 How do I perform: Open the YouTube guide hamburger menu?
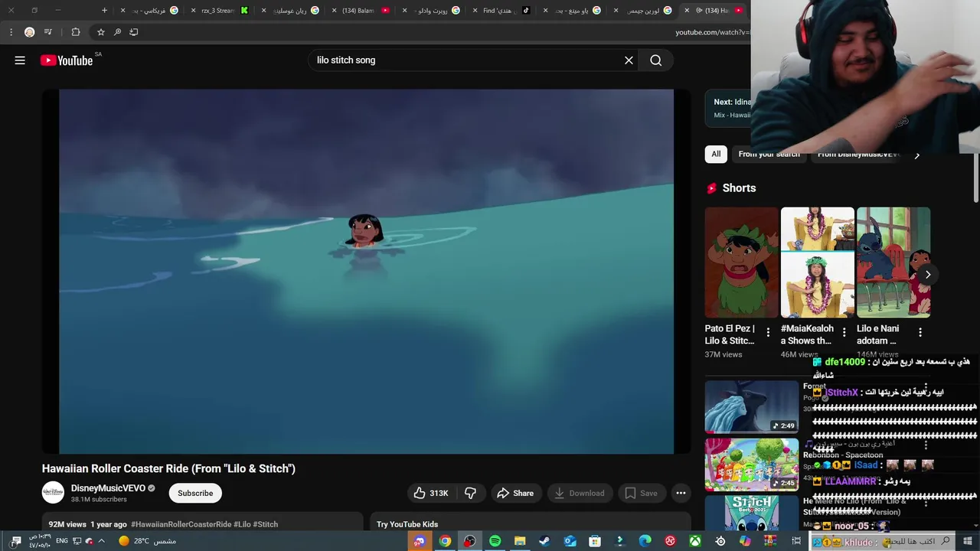point(20,60)
